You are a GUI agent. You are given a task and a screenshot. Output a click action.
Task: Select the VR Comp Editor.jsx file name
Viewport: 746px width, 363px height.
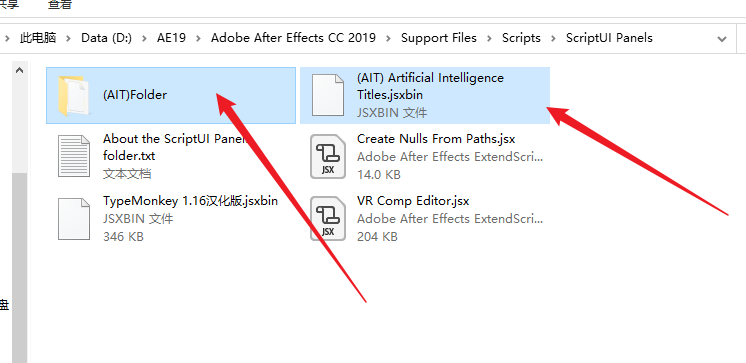point(413,201)
